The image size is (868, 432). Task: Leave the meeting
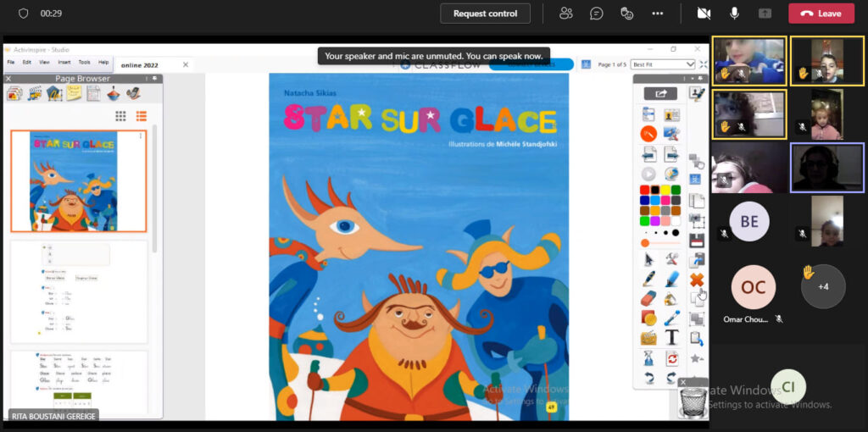tap(821, 14)
